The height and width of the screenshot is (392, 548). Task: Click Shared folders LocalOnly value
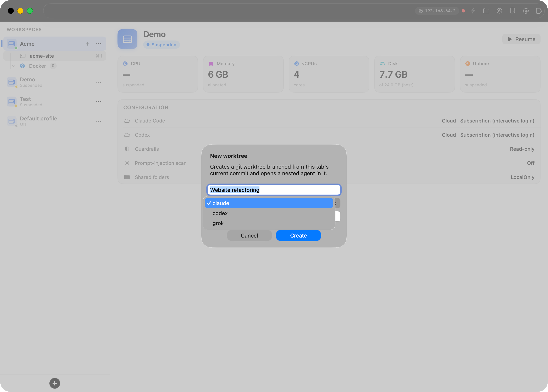(x=522, y=177)
